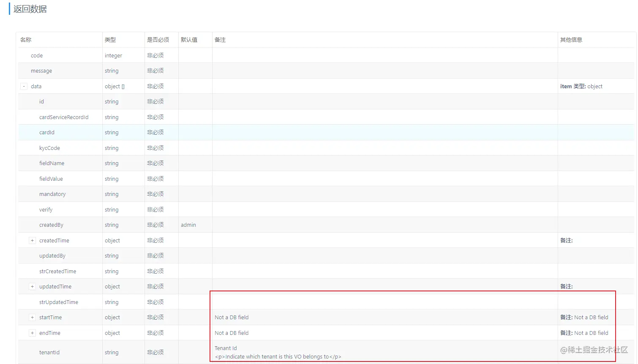Click the createdTime field name
This screenshot has height=364, width=638.
(54, 240)
